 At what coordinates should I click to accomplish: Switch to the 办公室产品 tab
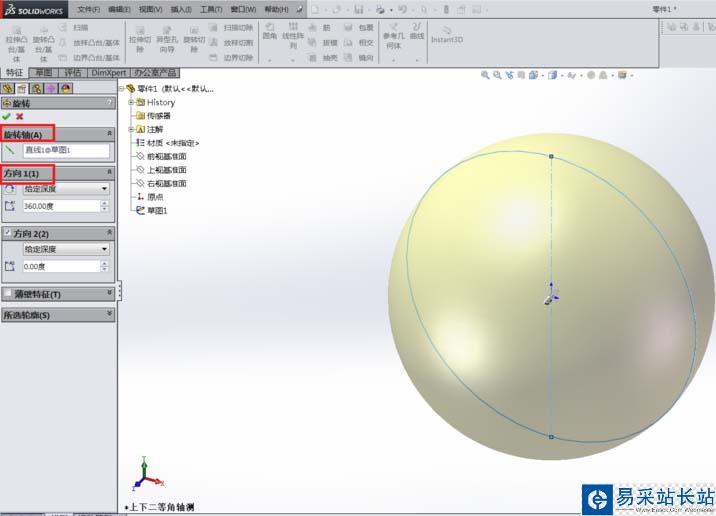(x=155, y=73)
